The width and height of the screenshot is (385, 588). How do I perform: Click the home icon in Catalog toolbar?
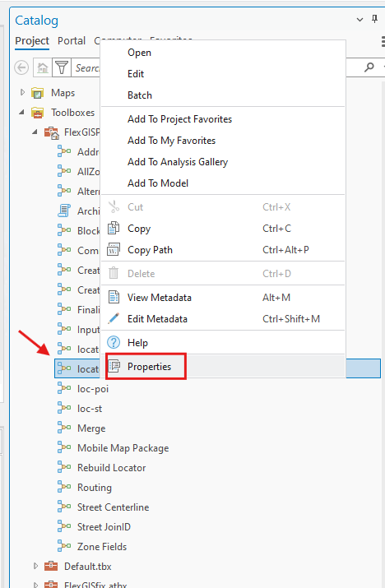tap(43, 68)
